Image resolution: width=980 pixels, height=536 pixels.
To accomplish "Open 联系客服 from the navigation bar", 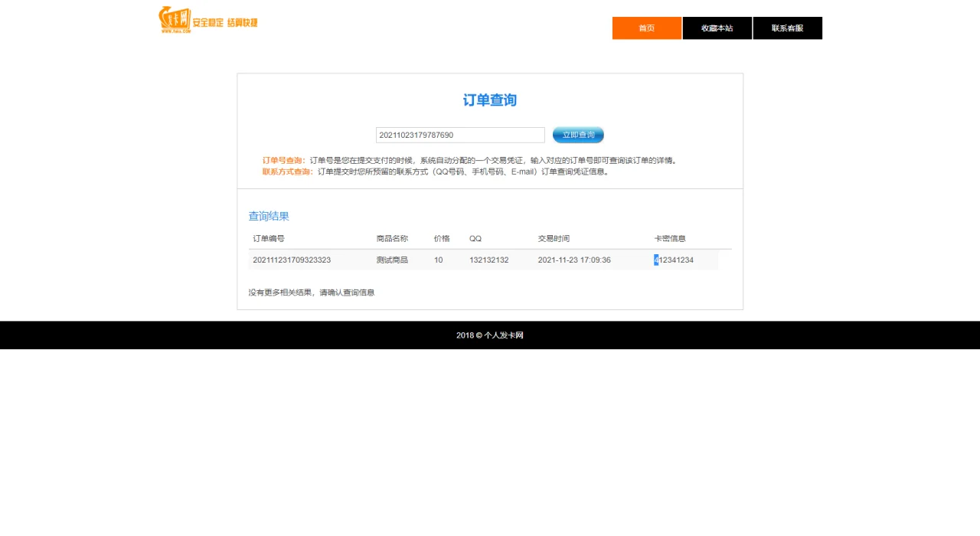I will [x=787, y=28].
